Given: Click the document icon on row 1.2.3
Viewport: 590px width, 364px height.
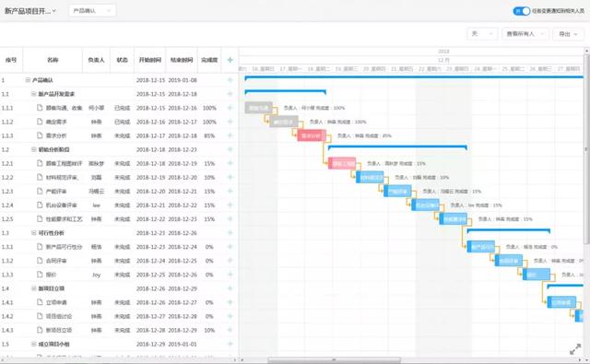Looking at the screenshot, I should [x=40, y=191].
